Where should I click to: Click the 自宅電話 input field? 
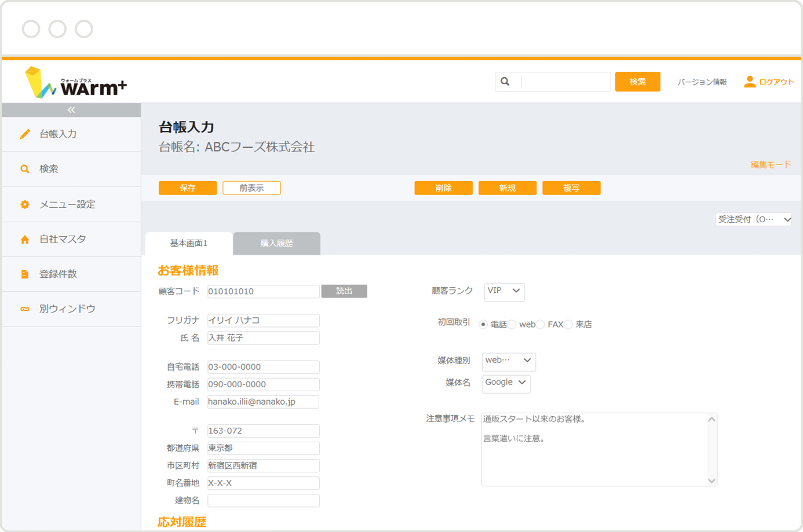click(x=263, y=367)
